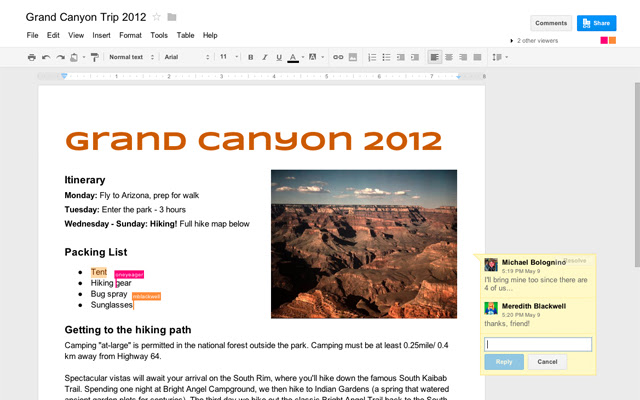Viewport: 640px width, 400px height.
Task: Open the Normal text style dropdown
Action: point(131,57)
